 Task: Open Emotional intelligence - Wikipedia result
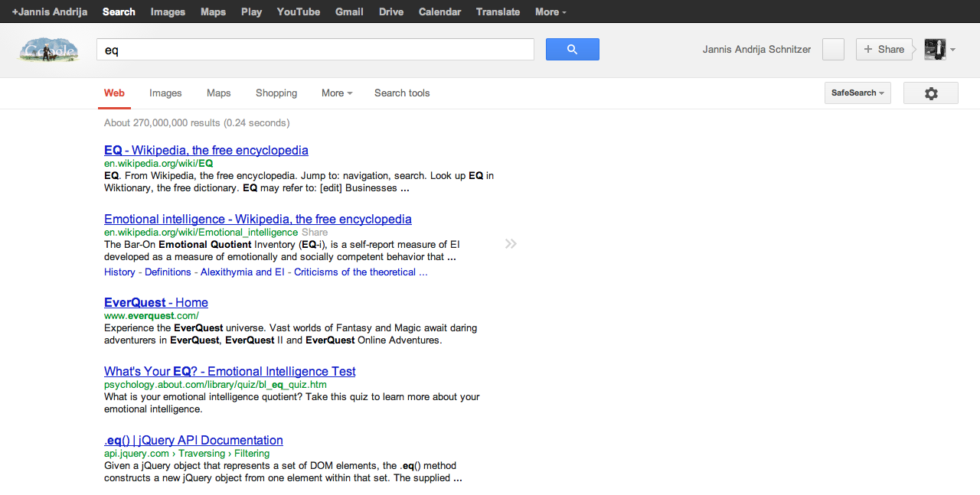258,220
